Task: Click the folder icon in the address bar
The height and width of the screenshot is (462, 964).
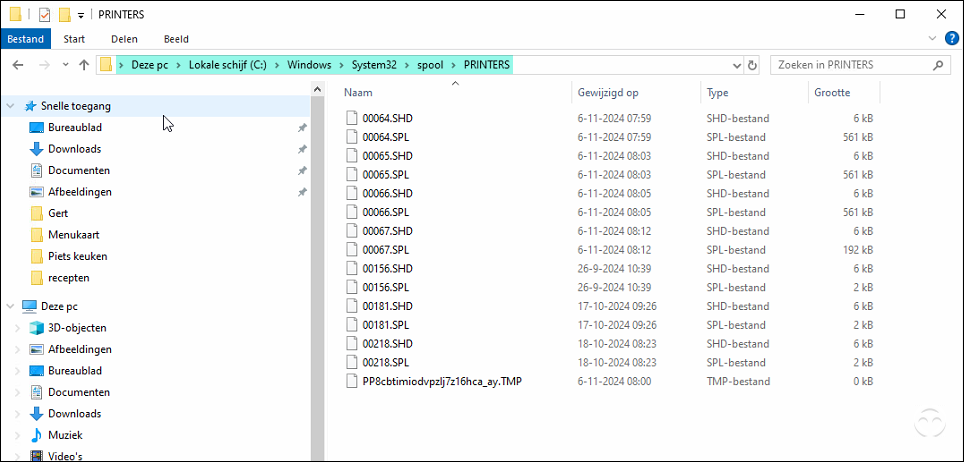Action: [106, 65]
